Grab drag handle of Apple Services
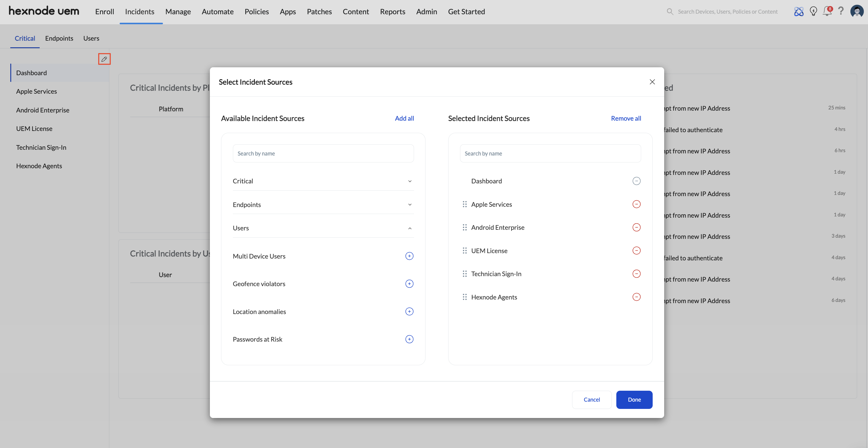The image size is (868, 448). click(x=465, y=204)
